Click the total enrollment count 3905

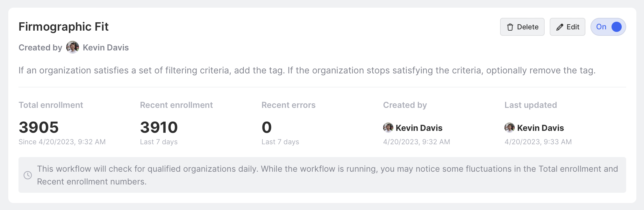[39, 127]
